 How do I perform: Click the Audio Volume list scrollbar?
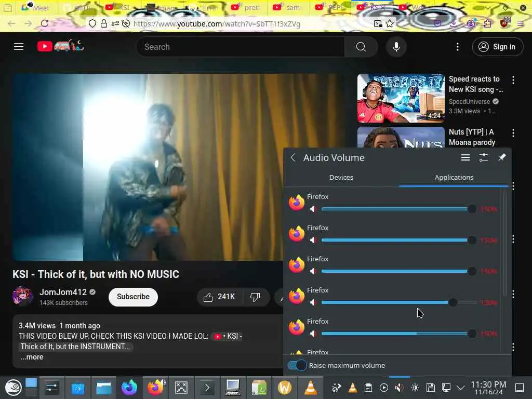click(x=505, y=243)
